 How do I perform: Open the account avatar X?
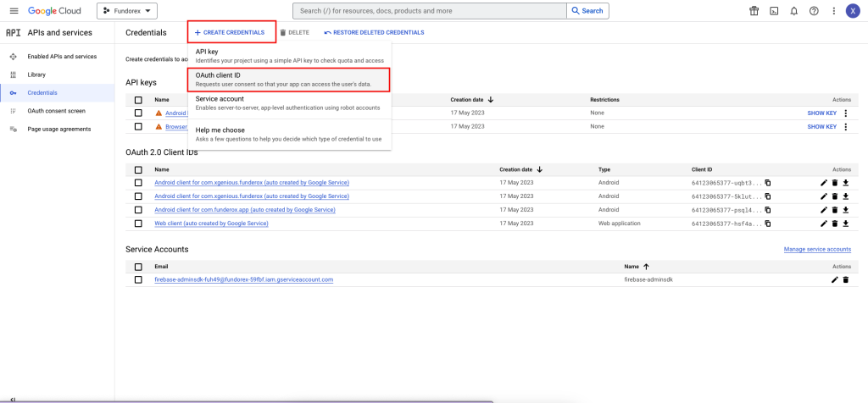(853, 11)
